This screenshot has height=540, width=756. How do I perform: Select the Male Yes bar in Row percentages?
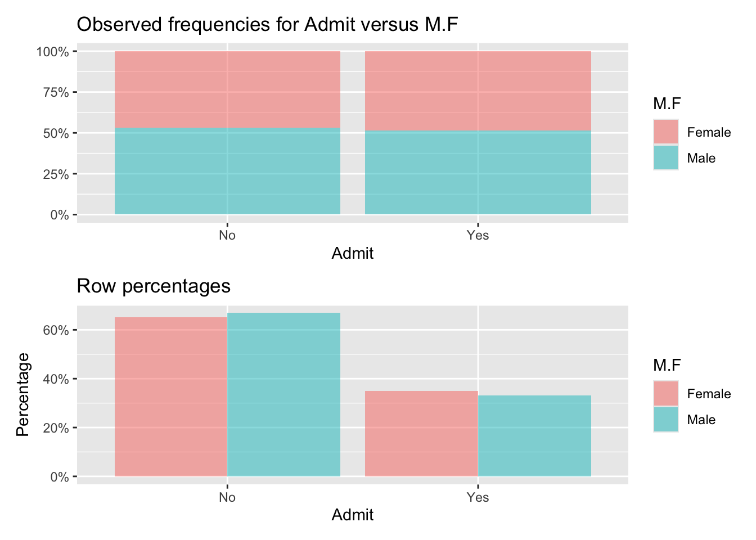(534, 436)
